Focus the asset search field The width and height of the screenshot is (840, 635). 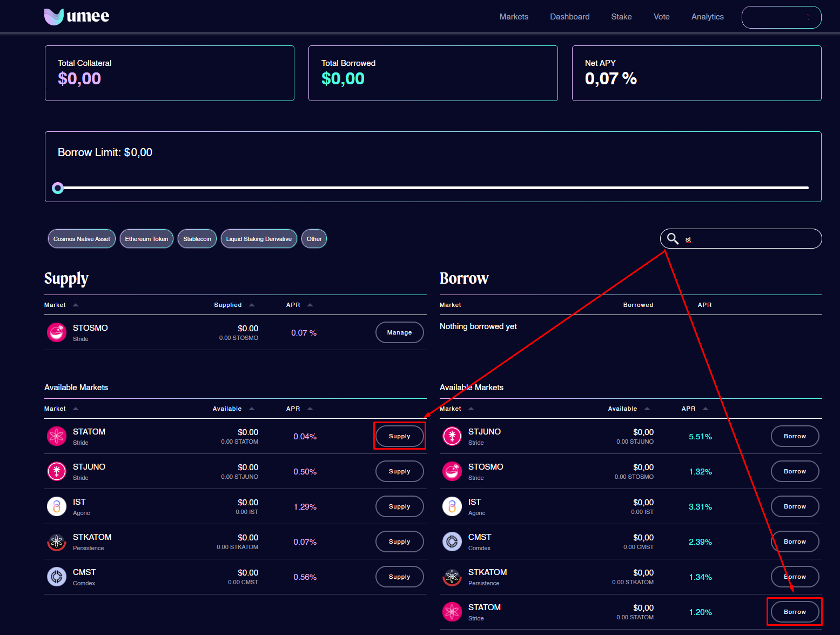[x=741, y=239]
